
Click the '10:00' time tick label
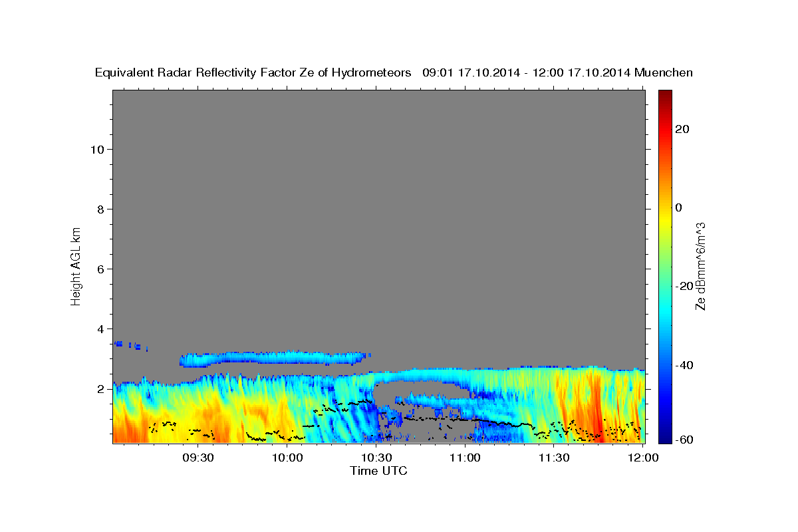click(288, 458)
